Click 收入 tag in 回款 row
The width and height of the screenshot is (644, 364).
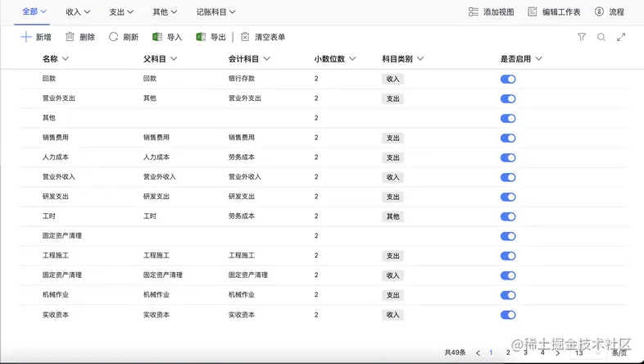[x=392, y=80]
